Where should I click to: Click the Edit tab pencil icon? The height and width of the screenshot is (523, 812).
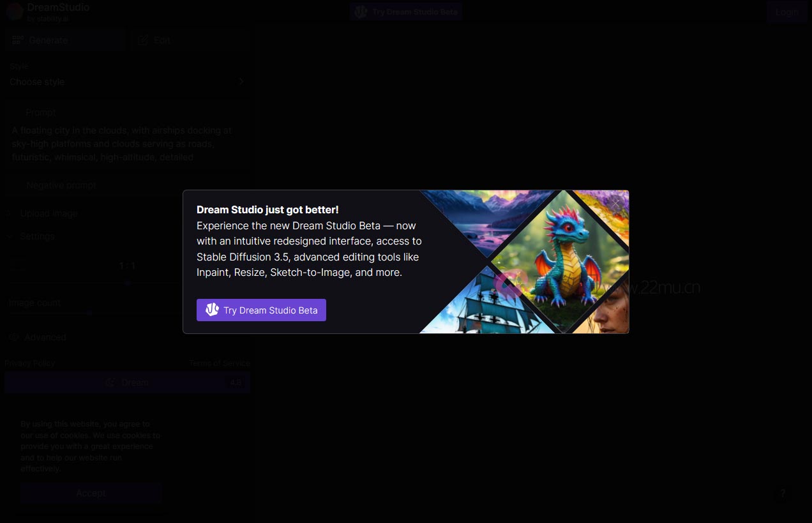pos(143,40)
